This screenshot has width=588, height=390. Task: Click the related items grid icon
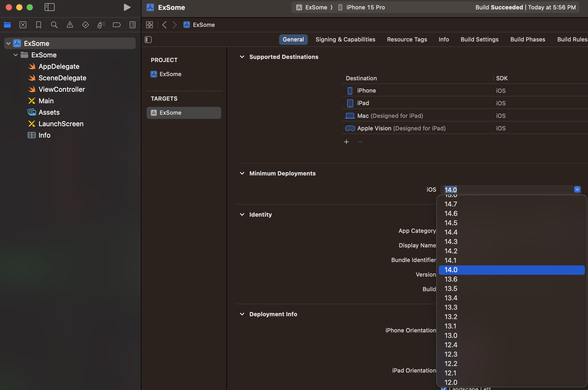pyautogui.click(x=149, y=25)
